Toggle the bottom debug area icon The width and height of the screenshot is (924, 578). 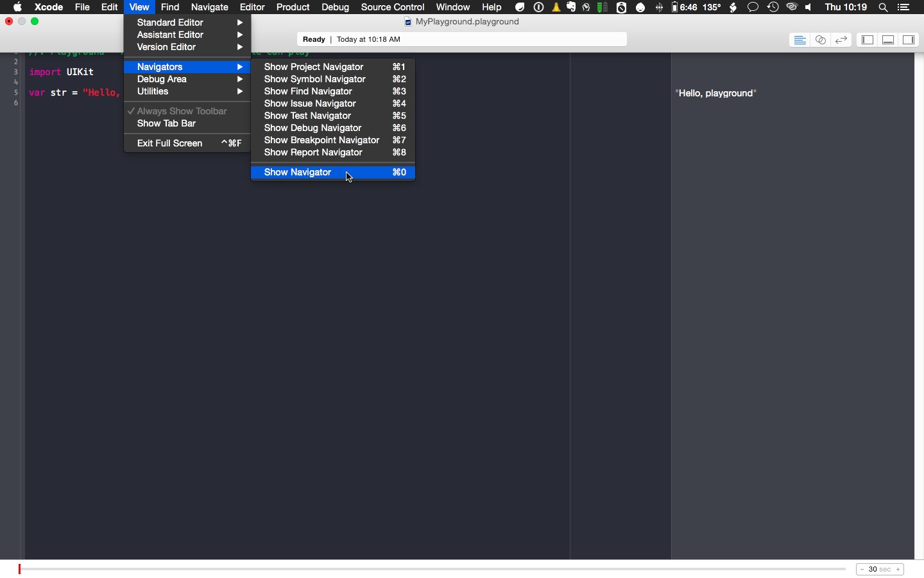point(888,40)
